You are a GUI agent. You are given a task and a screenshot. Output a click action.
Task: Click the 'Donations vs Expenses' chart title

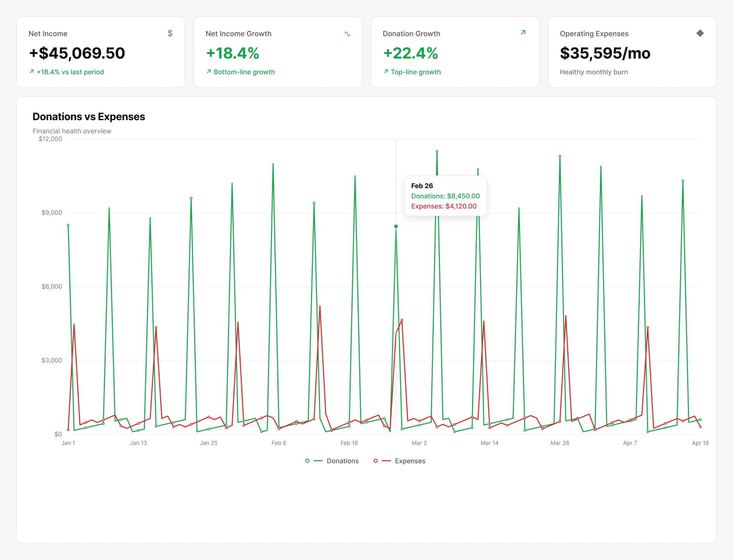click(89, 117)
